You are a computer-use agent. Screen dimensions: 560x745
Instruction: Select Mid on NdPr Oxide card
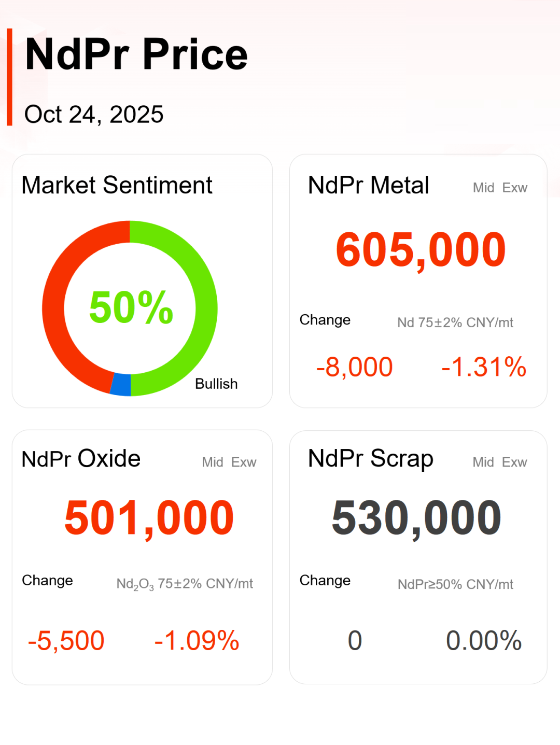[213, 462]
